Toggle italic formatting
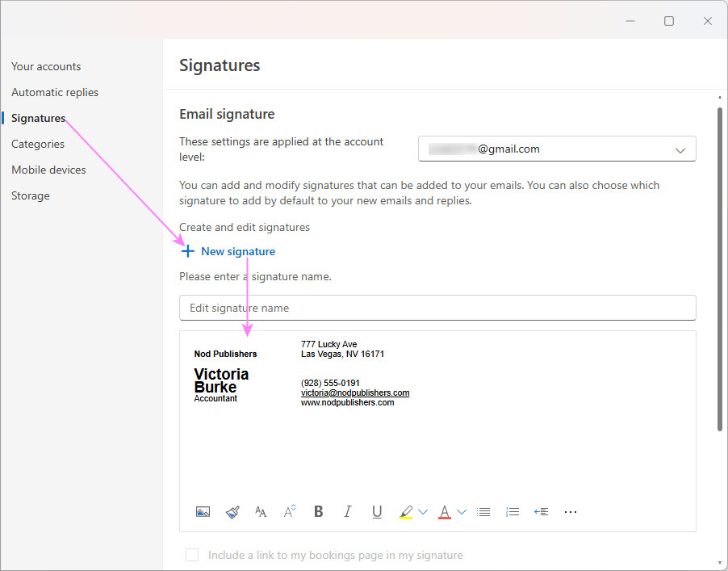The width and height of the screenshot is (728, 571). (x=347, y=511)
